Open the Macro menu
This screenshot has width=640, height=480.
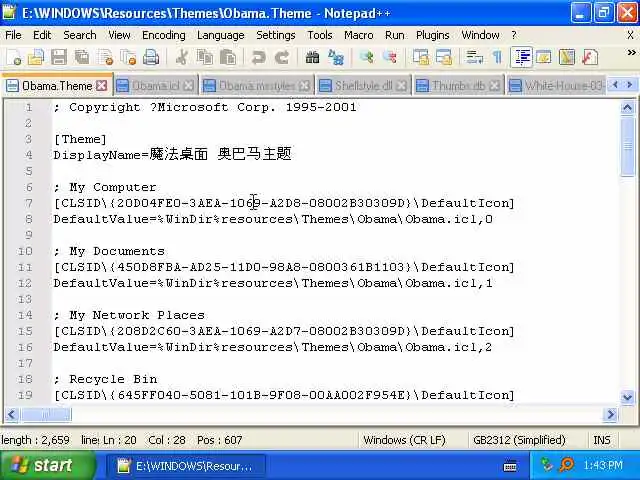[358, 35]
